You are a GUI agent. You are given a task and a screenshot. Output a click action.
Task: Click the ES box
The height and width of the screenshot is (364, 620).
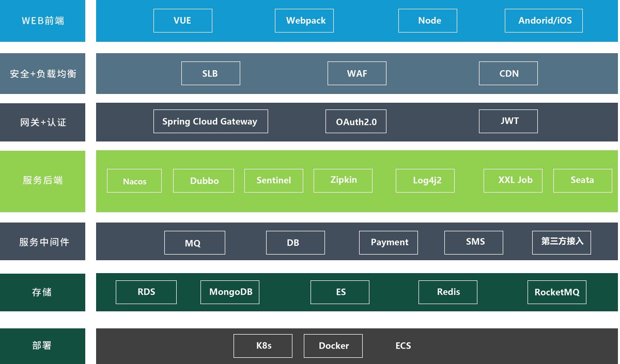click(x=340, y=292)
